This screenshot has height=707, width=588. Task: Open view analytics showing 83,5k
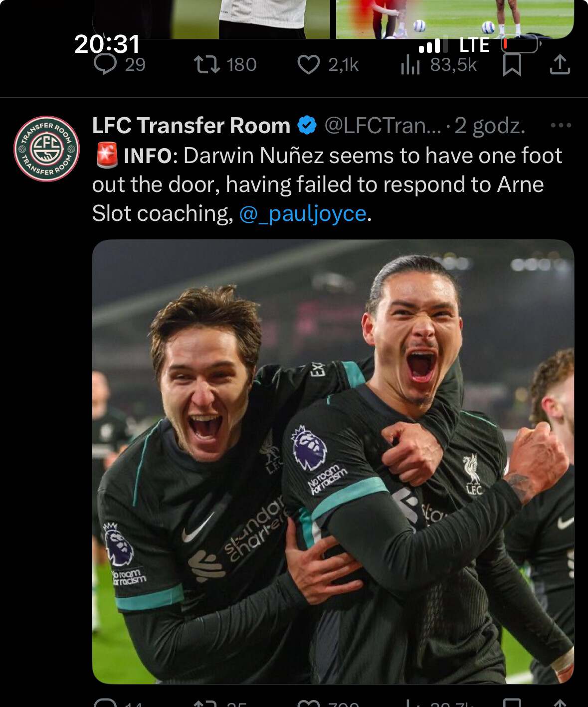coord(410,65)
